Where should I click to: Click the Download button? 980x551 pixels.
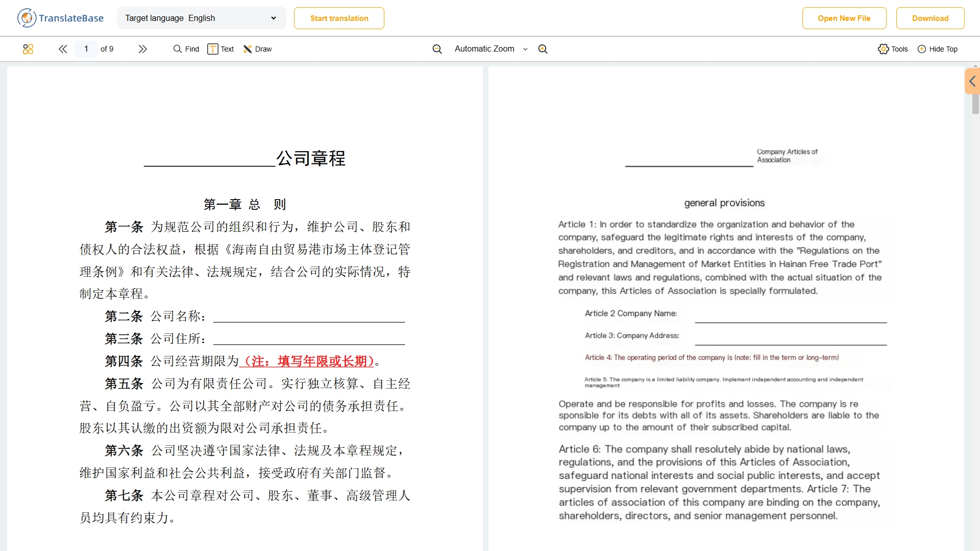930,18
